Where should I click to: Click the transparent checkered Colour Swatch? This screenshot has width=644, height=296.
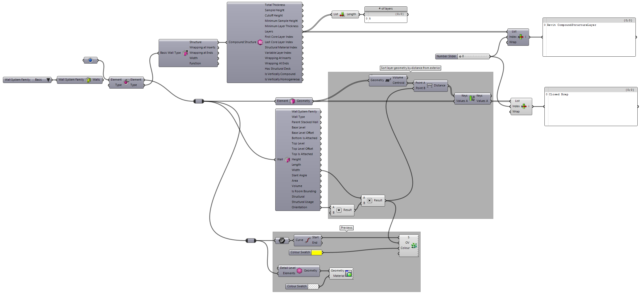click(313, 286)
